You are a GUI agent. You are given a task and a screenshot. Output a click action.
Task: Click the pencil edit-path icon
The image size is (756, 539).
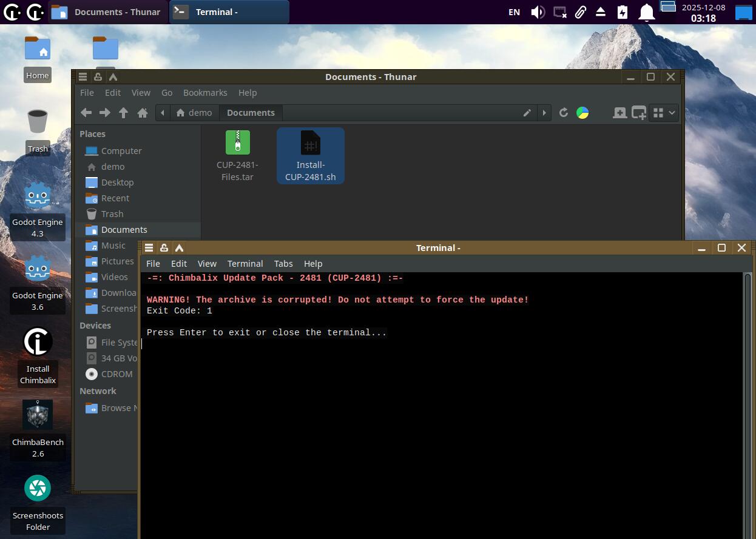pos(527,113)
